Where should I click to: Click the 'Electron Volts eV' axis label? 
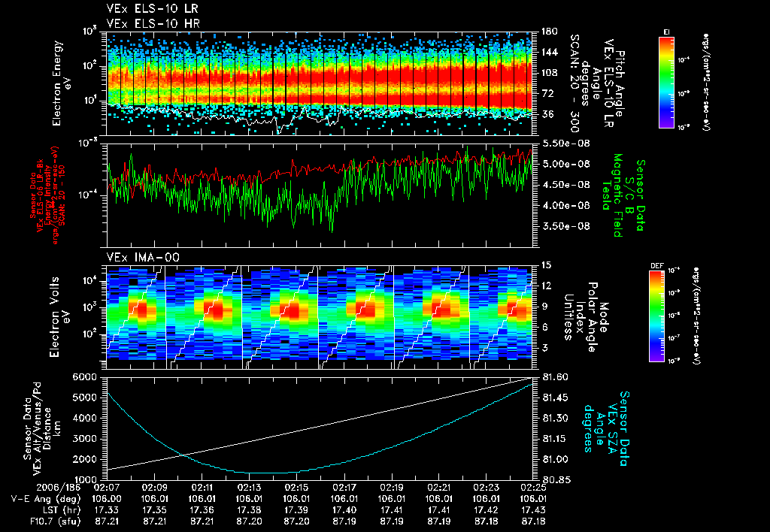tap(59, 316)
